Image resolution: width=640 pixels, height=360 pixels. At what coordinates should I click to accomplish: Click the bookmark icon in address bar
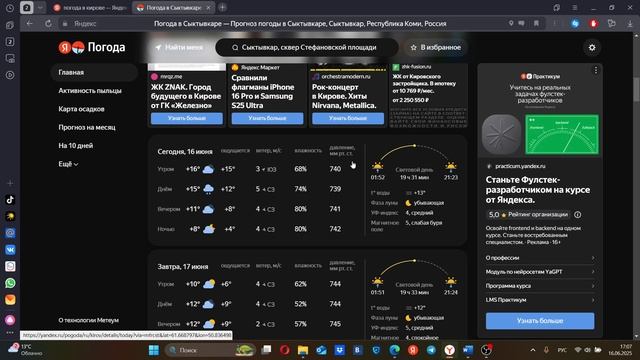point(536,23)
